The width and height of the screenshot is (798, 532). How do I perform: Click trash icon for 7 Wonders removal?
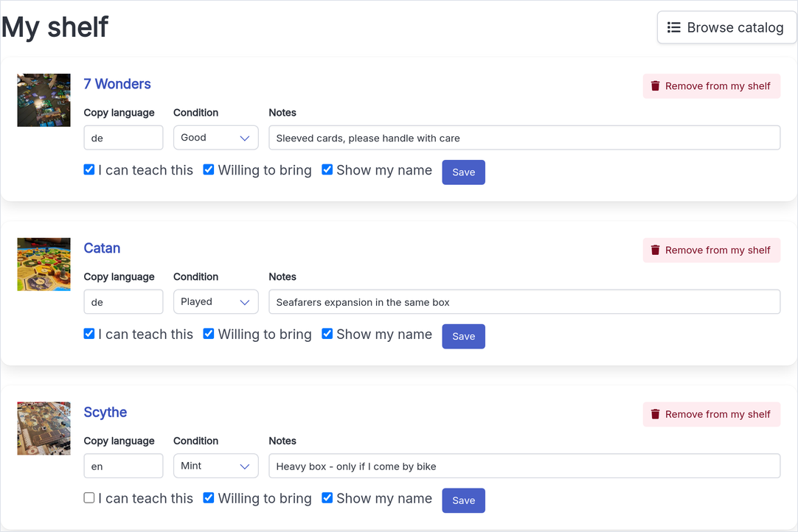[x=656, y=86]
